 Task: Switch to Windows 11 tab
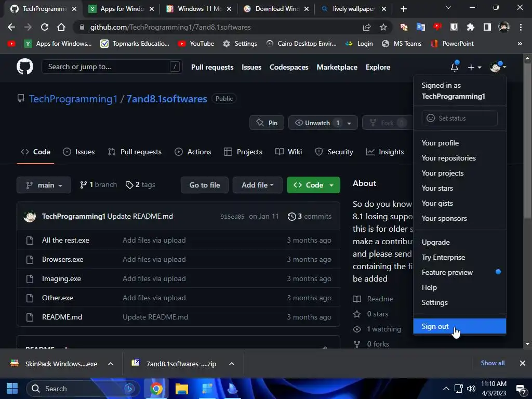coord(199,9)
